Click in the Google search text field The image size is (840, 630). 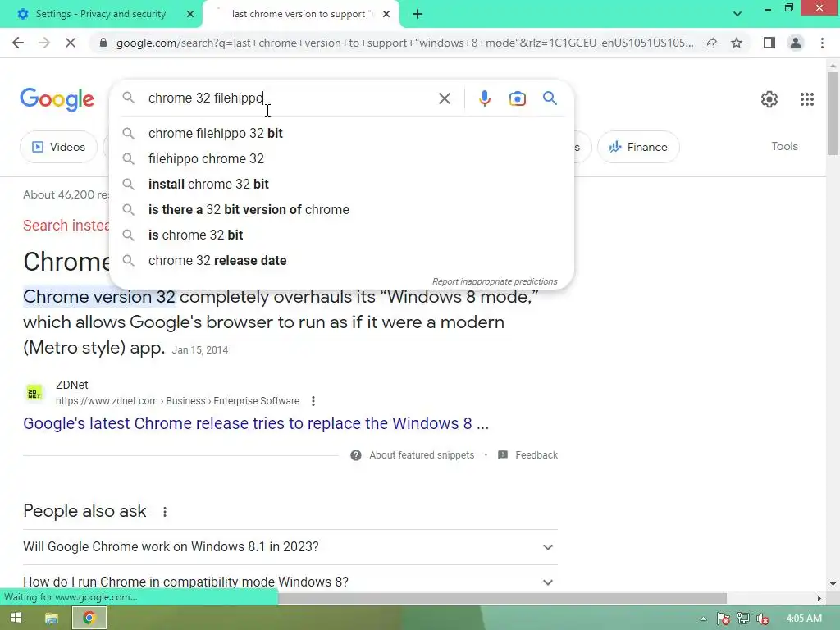click(x=290, y=98)
